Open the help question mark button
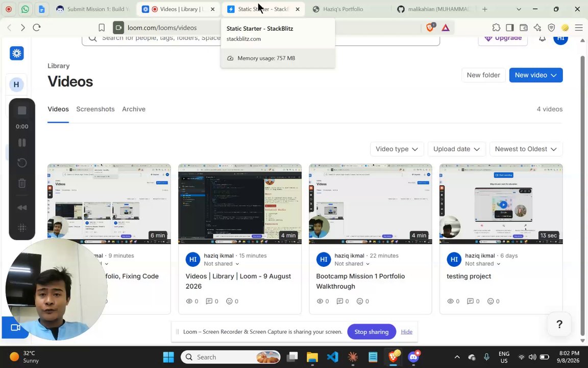This screenshot has height=368, width=588. pyautogui.click(x=559, y=324)
